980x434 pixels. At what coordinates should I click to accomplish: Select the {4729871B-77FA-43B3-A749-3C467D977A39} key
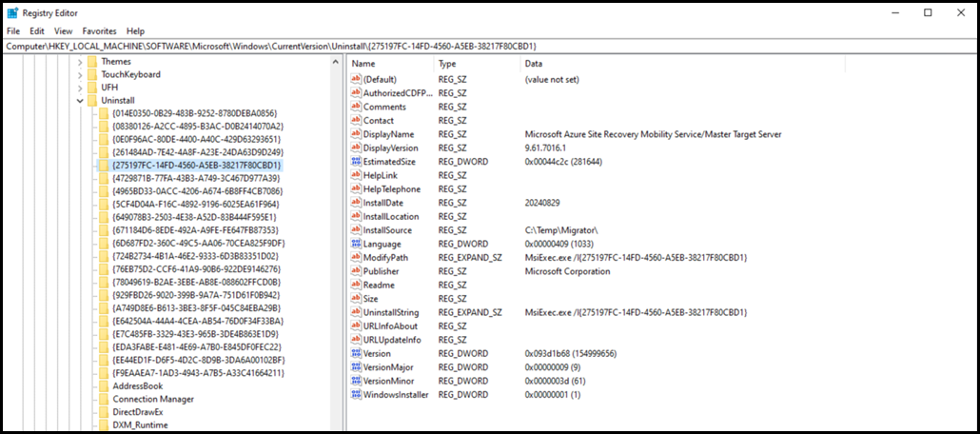pyautogui.click(x=195, y=178)
